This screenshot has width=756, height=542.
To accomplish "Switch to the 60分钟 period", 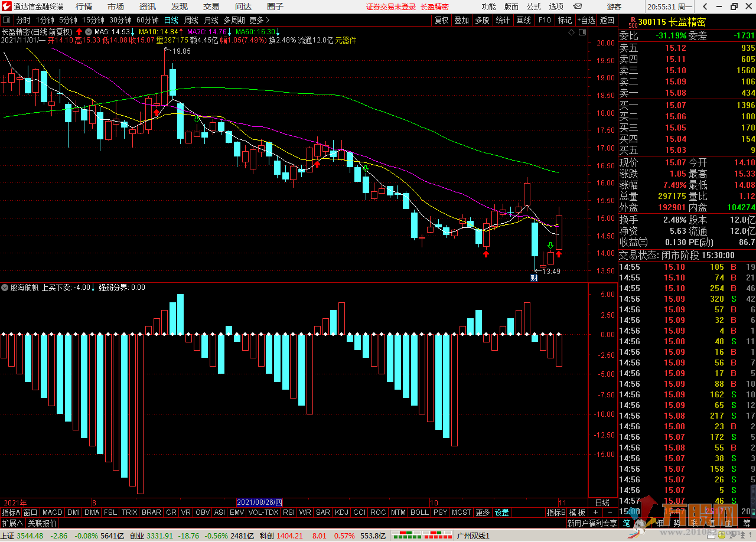I will point(148,20).
